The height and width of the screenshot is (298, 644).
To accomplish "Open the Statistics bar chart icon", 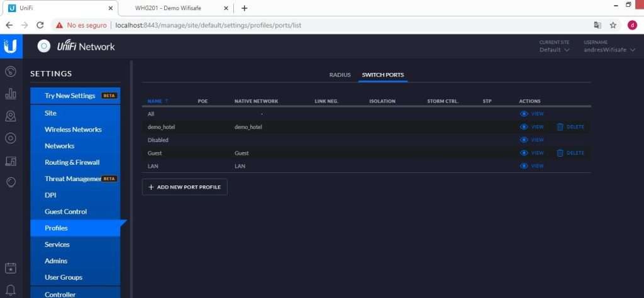I will point(11,94).
